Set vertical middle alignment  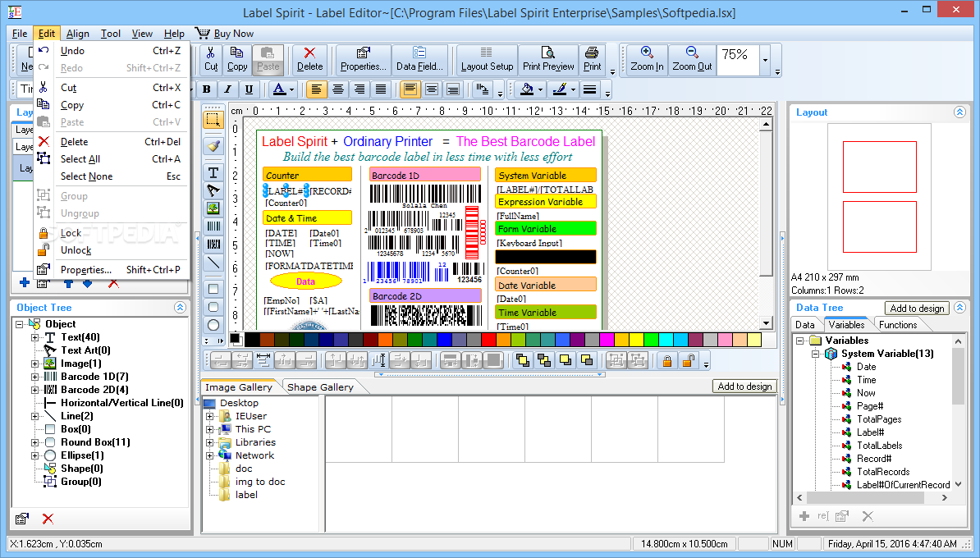tap(431, 89)
